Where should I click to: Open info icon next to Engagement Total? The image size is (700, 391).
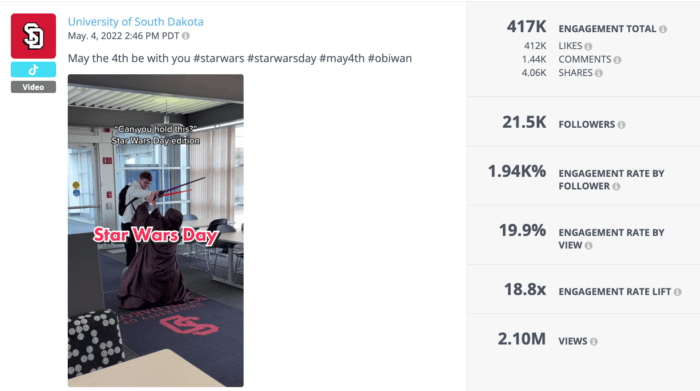(663, 29)
